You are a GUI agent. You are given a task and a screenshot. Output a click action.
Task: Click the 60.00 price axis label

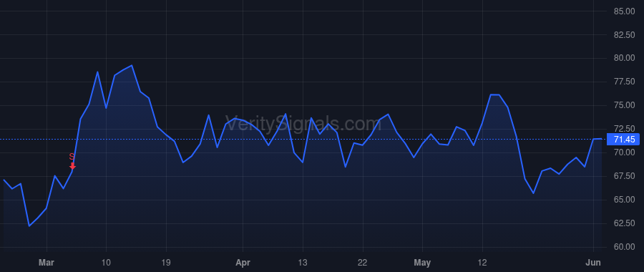click(x=624, y=247)
